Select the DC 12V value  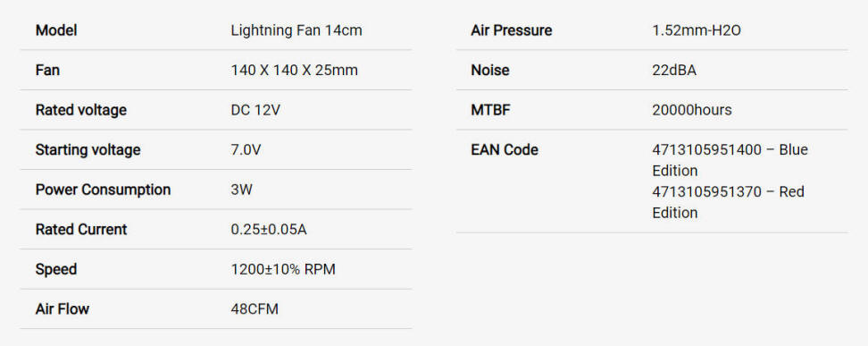coord(255,110)
